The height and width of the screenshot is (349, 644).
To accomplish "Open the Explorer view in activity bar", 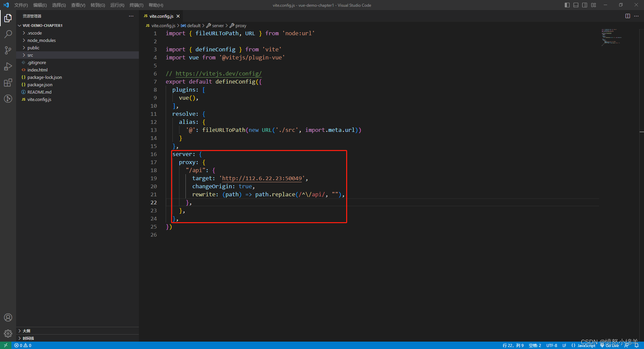I will pos(8,18).
